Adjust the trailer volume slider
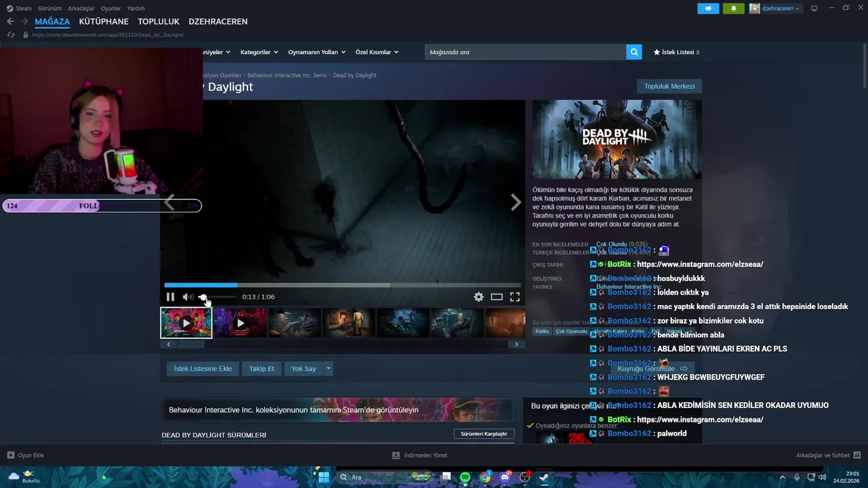 click(217, 297)
